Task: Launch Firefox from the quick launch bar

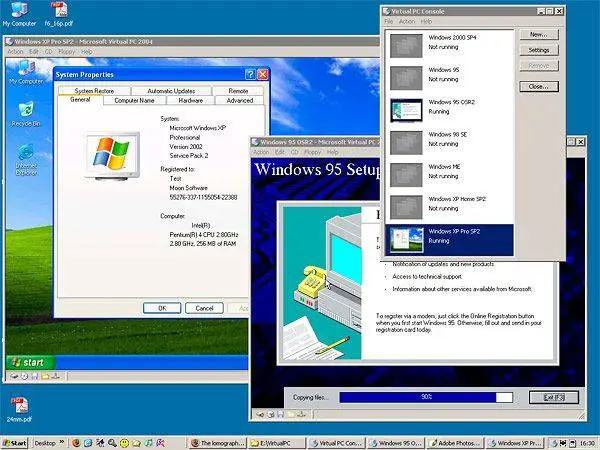Action: pos(76,443)
